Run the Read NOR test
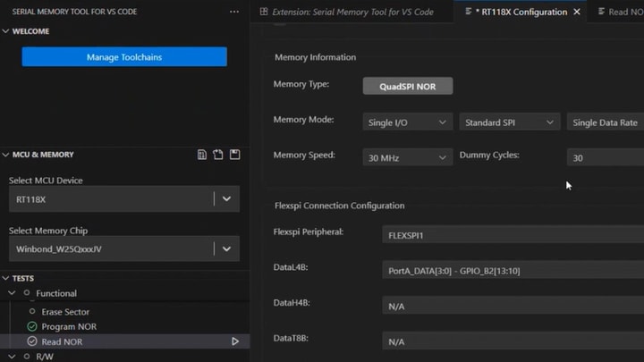 pyautogui.click(x=235, y=341)
